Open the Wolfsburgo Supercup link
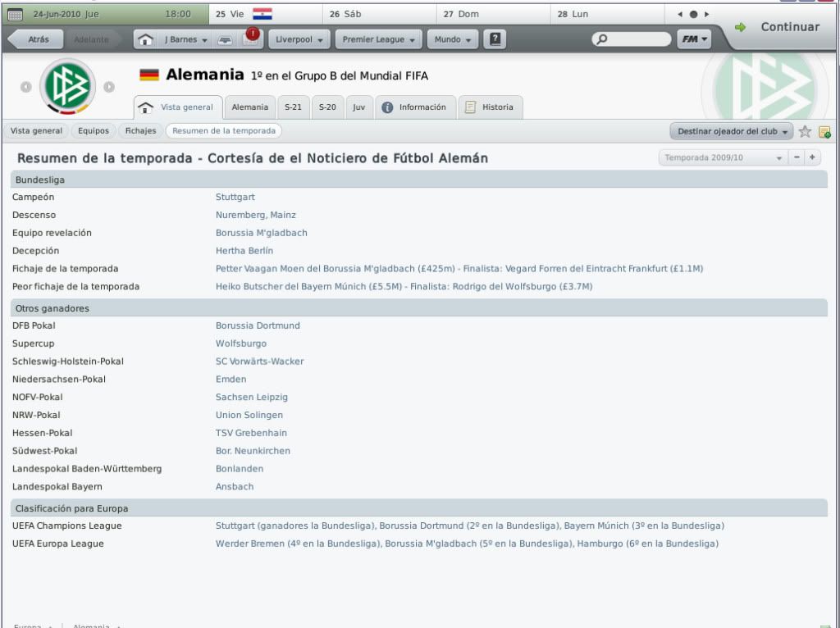 tap(241, 344)
